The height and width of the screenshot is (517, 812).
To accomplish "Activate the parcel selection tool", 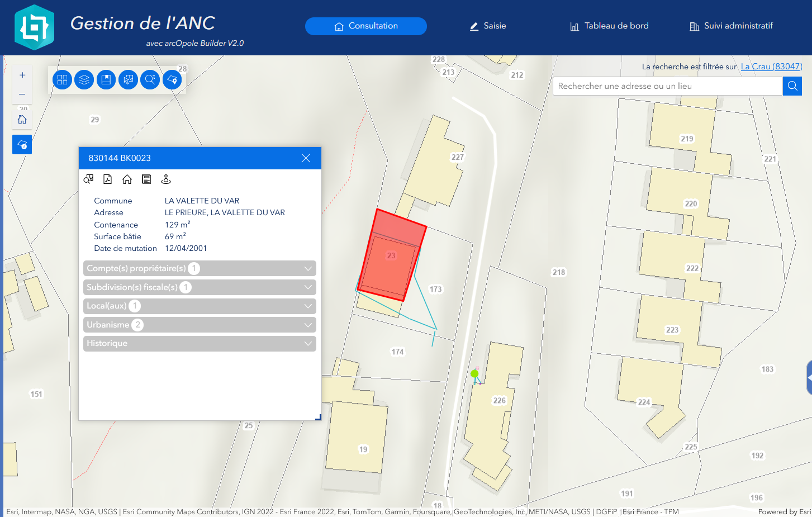I will 128,80.
